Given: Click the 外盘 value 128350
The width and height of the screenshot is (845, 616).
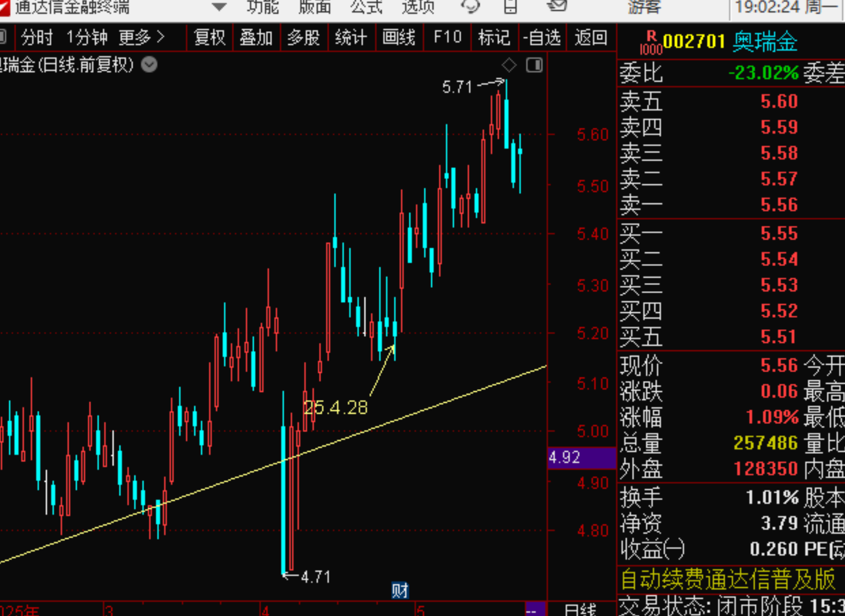Looking at the screenshot, I should [x=766, y=469].
